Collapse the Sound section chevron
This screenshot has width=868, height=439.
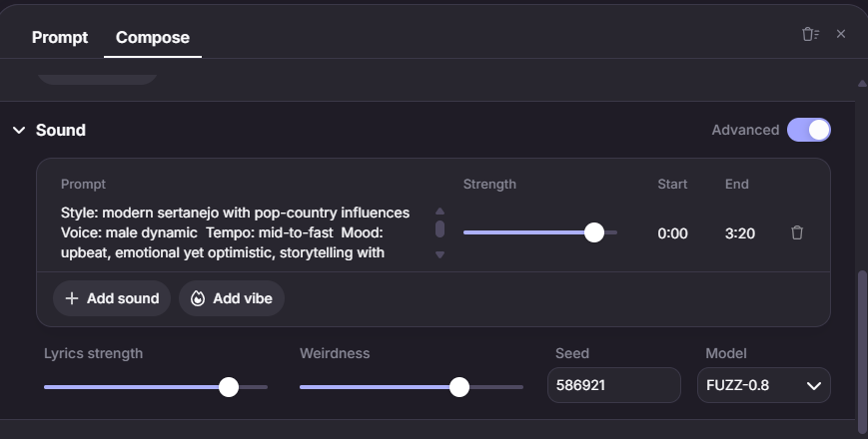[18, 130]
